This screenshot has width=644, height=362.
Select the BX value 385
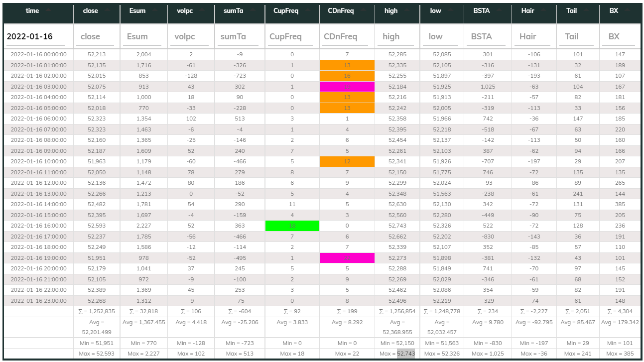coord(620,204)
